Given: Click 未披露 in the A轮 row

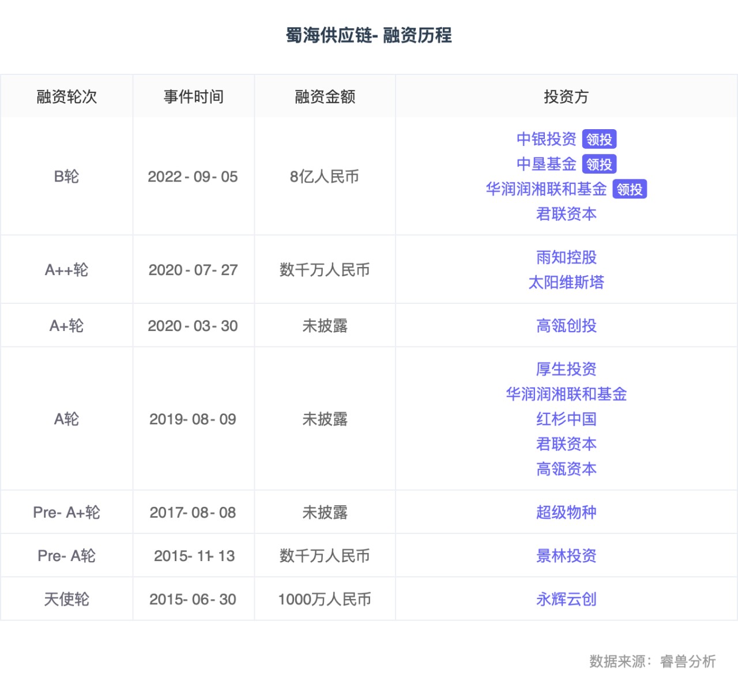Looking at the screenshot, I should 325,419.
